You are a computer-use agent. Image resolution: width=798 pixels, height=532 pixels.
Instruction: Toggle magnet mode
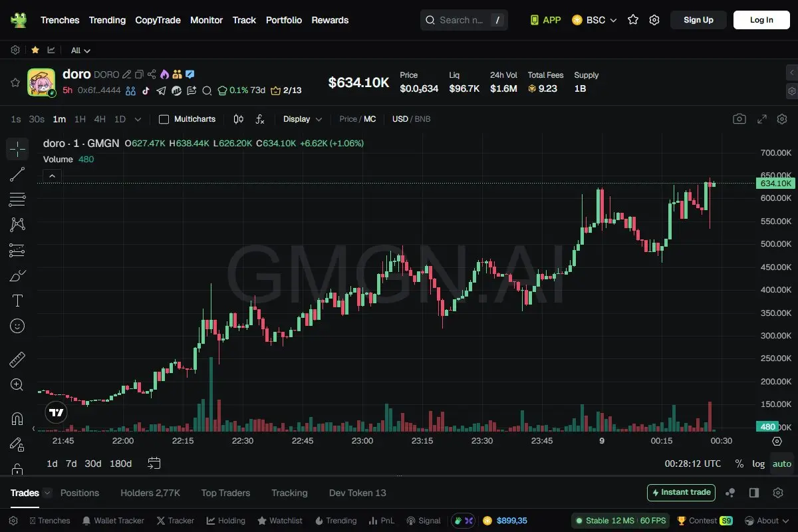[17, 419]
